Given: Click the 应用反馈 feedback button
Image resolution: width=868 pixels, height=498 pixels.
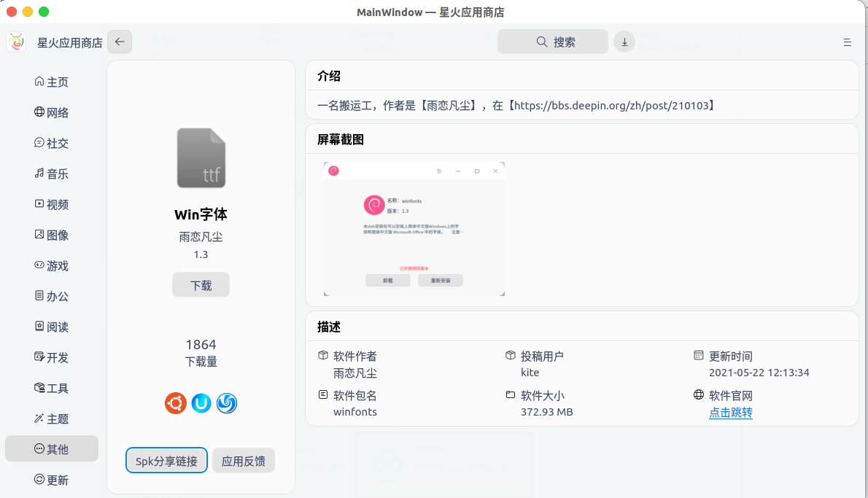Looking at the screenshot, I should coord(244,461).
